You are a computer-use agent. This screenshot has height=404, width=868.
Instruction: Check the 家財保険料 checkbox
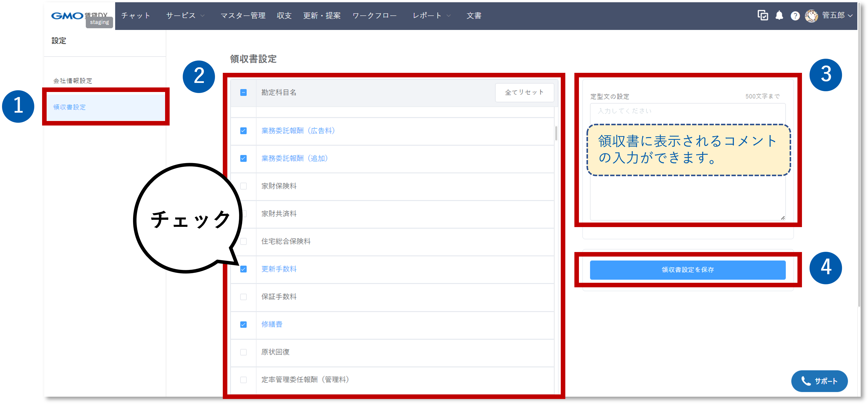click(243, 186)
